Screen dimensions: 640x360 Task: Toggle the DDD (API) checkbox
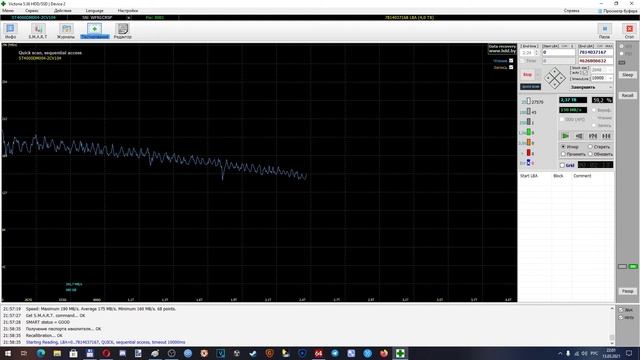point(562,119)
